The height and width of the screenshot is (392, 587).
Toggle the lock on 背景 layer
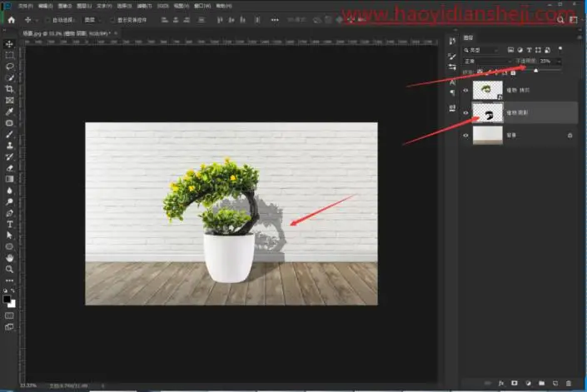[570, 136]
